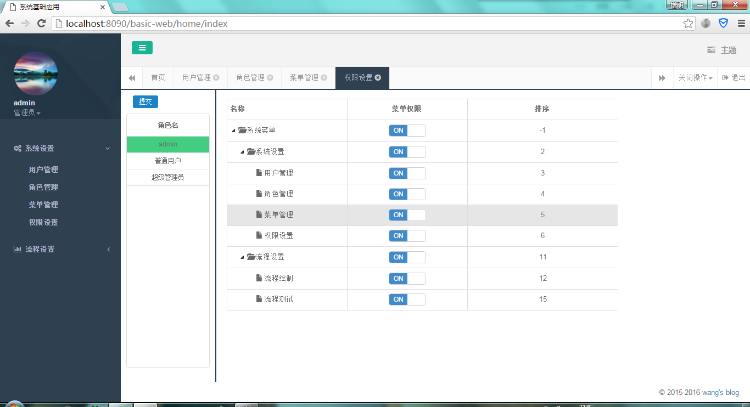Click the gears icon beside sidebar 系统设置

click(x=17, y=148)
